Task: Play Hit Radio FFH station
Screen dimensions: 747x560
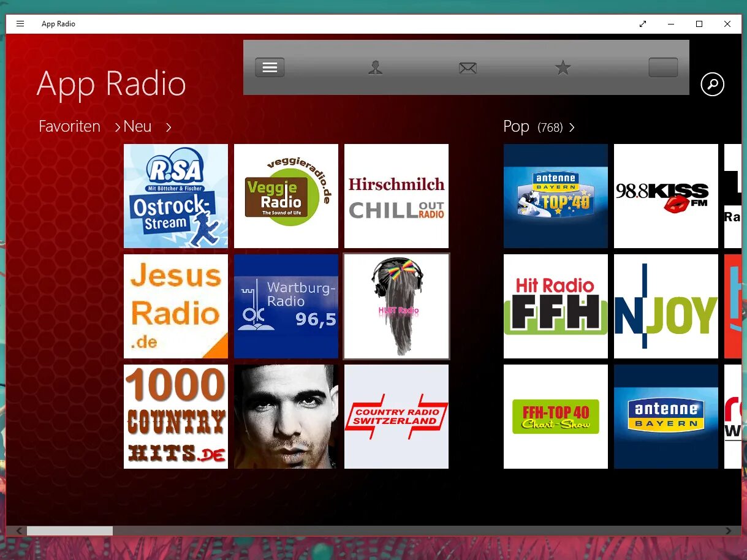Action: pyautogui.click(x=556, y=306)
